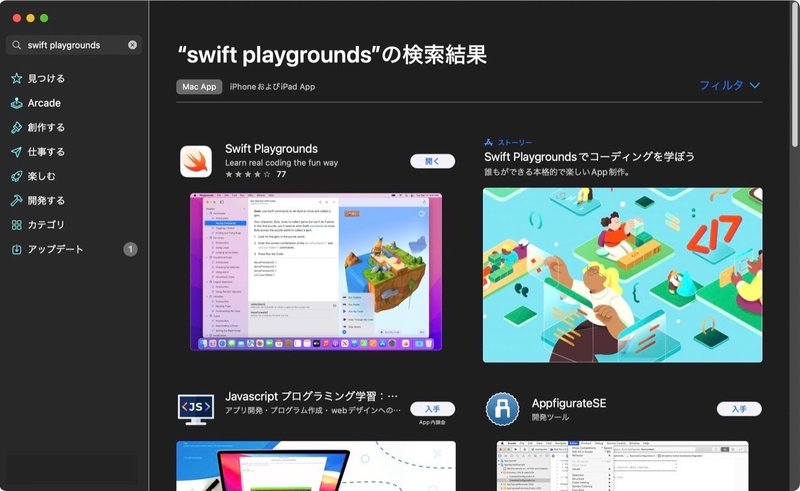Open the Swift Playgroundsでコーディングを学ぼう story title
The width and height of the screenshot is (800, 491).
tap(589, 157)
